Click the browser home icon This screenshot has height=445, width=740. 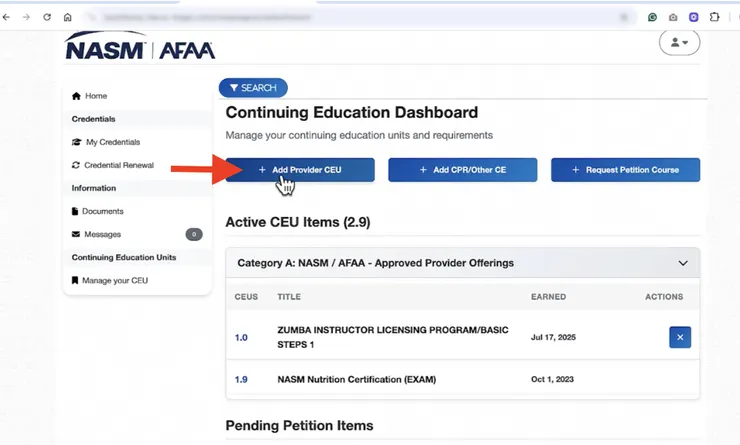(67, 17)
